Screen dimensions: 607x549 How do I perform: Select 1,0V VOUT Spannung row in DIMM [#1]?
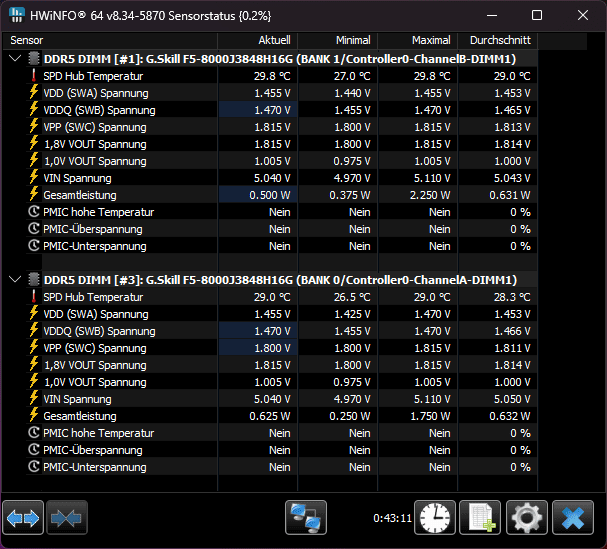click(x=281, y=161)
